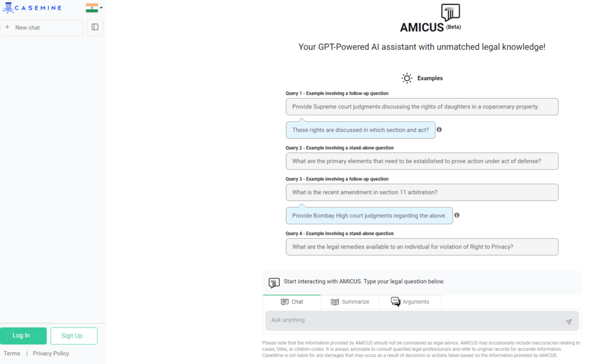594x364 pixels.
Task: Select the 'act of defense' example query
Action: click(422, 161)
